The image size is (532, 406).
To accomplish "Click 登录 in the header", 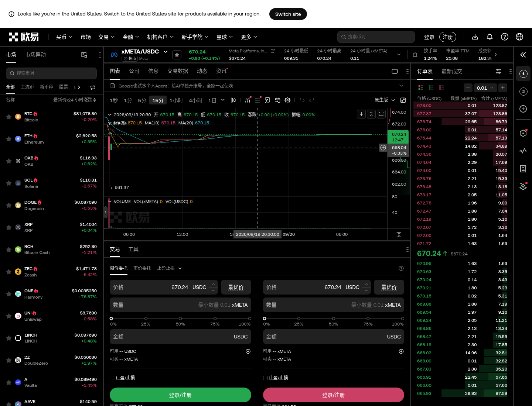I will (429, 37).
